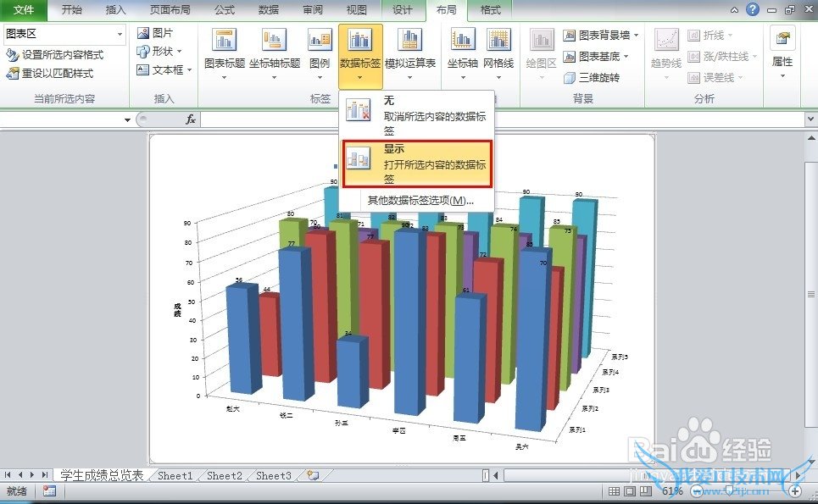Click the macro record icon in status bar
Viewport: 818px width, 504px height.
tap(49, 491)
